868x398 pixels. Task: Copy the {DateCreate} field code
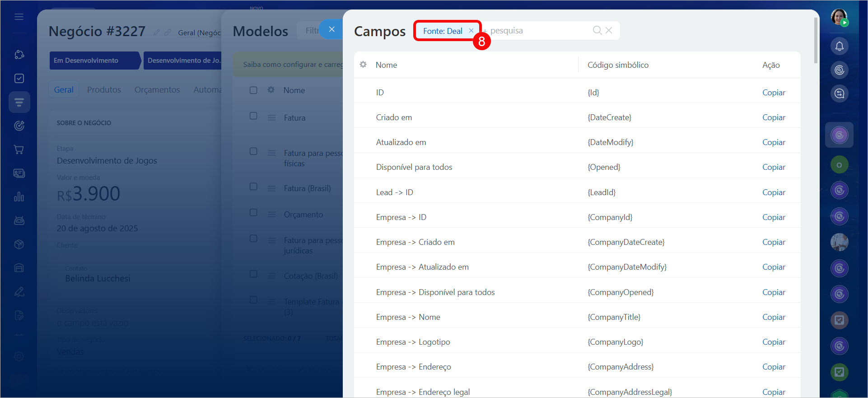point(773,117)
